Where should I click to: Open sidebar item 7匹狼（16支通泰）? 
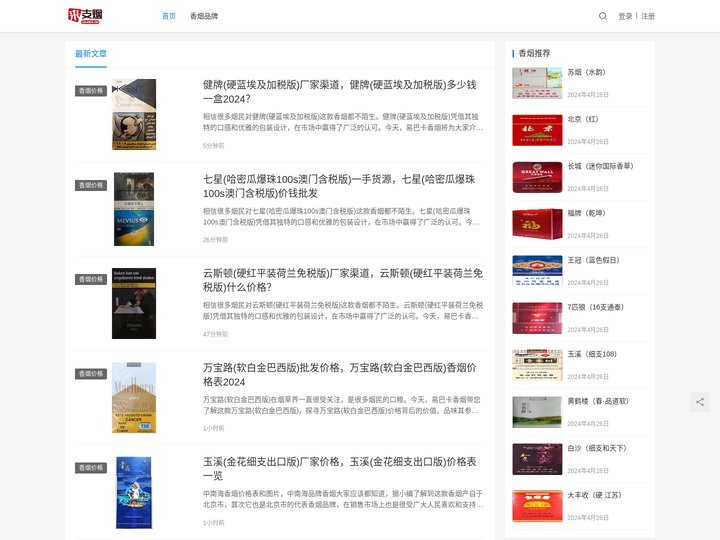(596, 307)
